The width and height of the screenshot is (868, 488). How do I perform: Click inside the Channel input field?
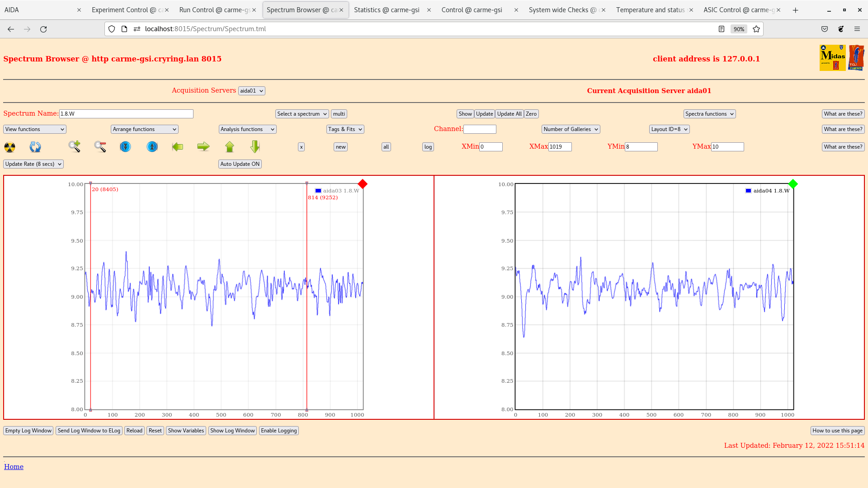click(x=480, y=129)
